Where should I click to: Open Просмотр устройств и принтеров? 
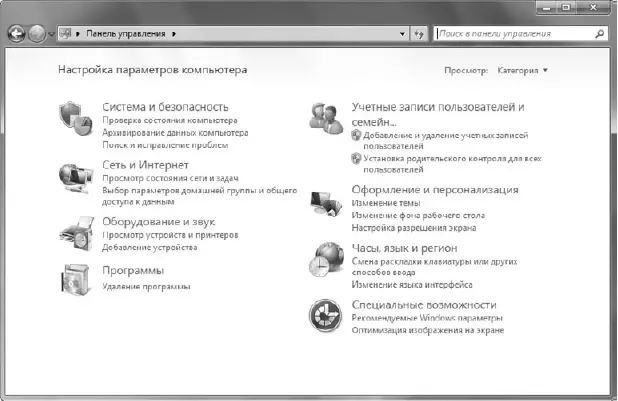tap(170, 235)
